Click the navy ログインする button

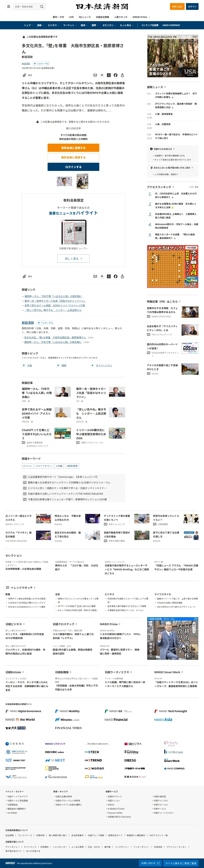tap(73, 167)
